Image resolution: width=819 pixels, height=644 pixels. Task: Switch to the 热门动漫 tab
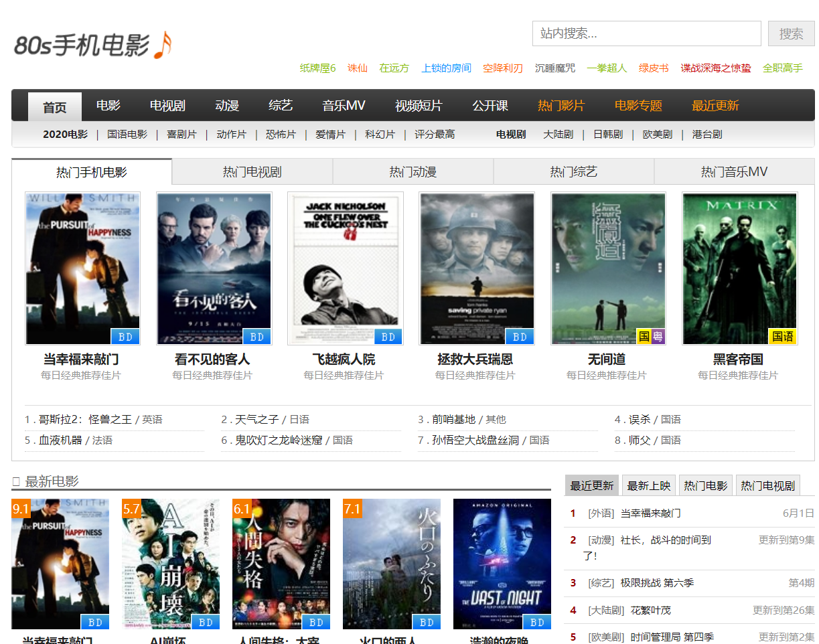(x=413, y=172)
